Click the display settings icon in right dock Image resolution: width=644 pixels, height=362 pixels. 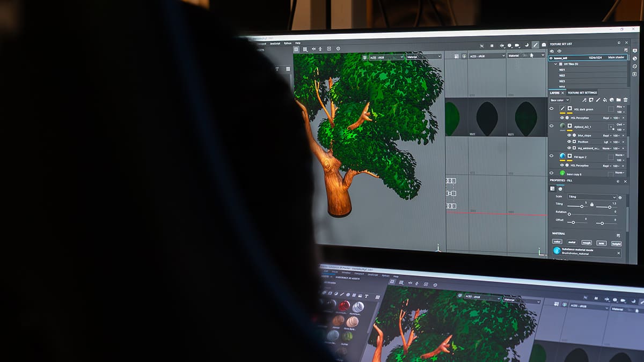(x=635, y=50)
